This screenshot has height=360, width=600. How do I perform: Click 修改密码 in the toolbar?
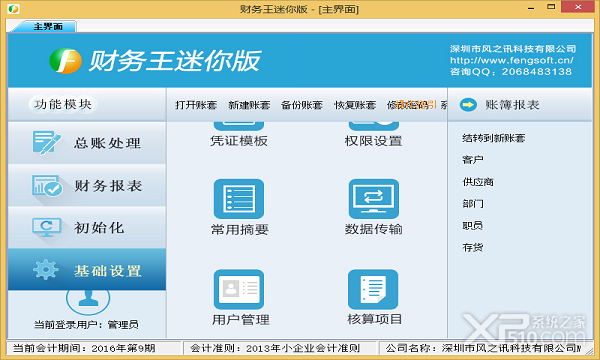pyautogui.click(x=408, y=105)
